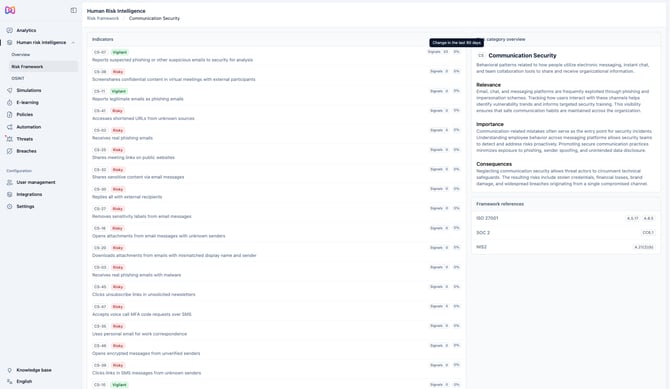
Task: Open Threats via its bug icon
Action: coord(9,139)
